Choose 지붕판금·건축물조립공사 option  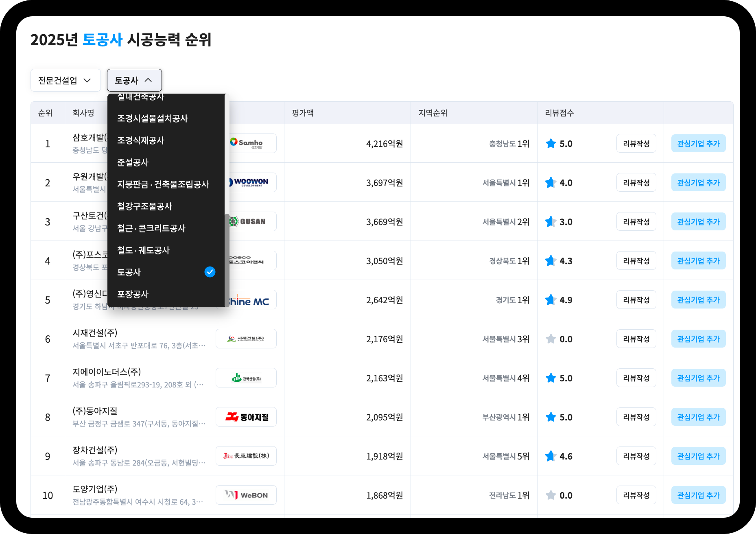click(x=166, y=184)
